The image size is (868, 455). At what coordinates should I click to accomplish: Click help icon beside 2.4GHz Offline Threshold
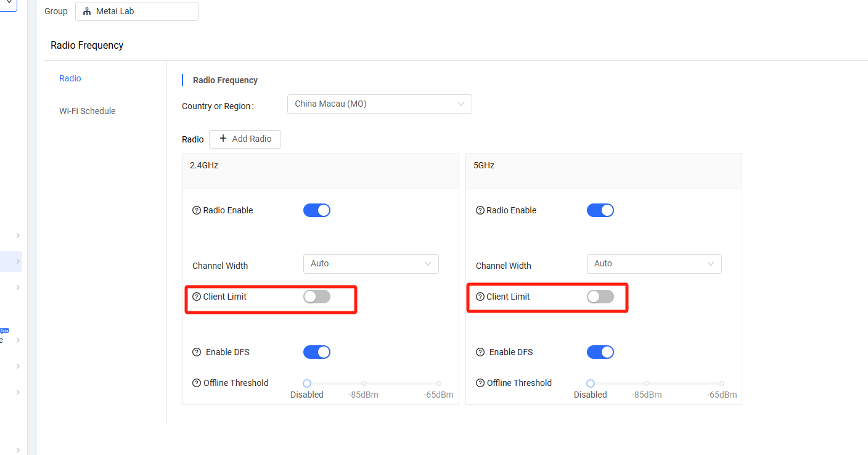(197, 383)
